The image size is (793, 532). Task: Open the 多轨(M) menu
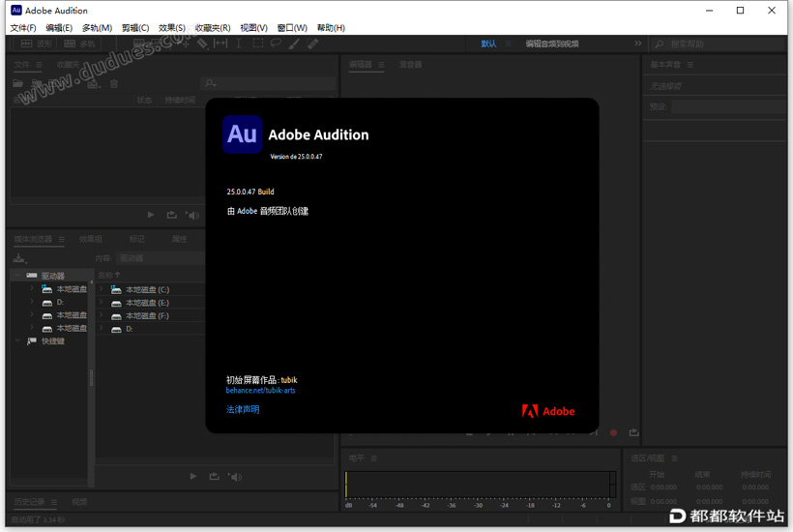pos(97,28)
